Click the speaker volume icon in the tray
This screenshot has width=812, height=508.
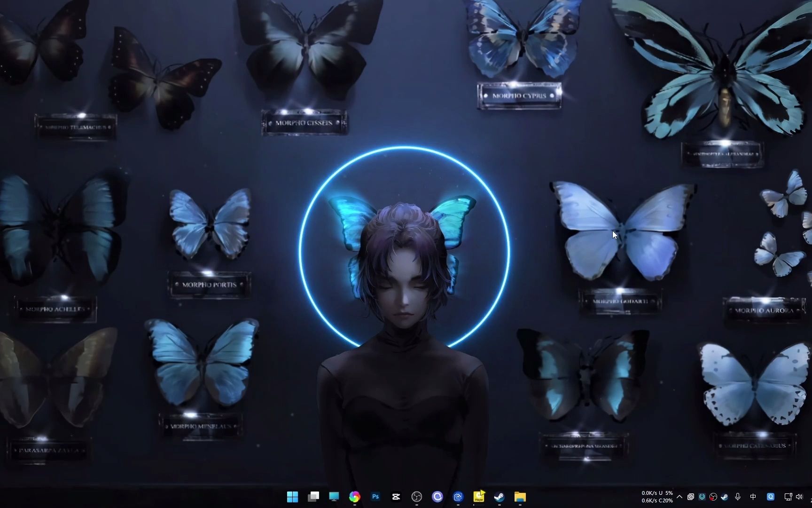click(799, 497)
